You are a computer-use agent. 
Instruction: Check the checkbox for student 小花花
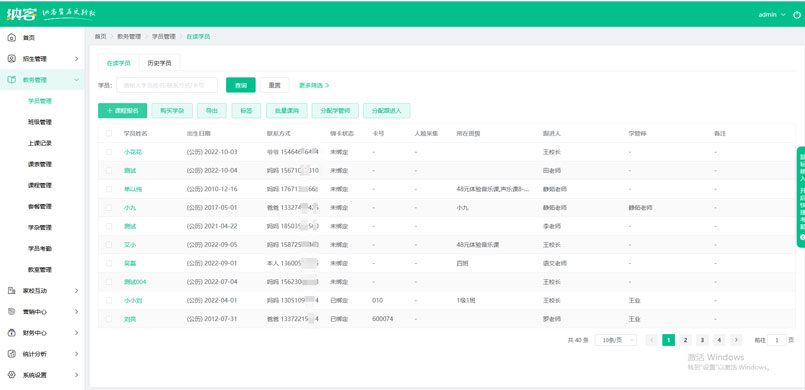108,152
